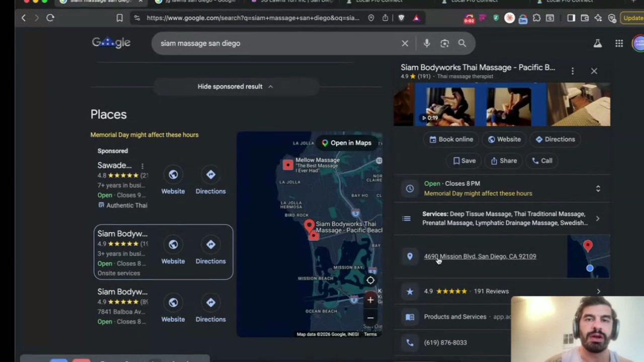
Task: Close the siam massage san diego tab
Action: point(140,2)
